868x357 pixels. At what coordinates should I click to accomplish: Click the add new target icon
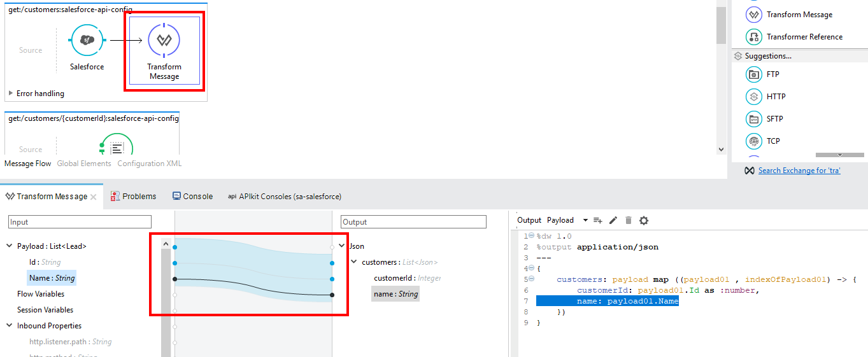pos(598,220)
